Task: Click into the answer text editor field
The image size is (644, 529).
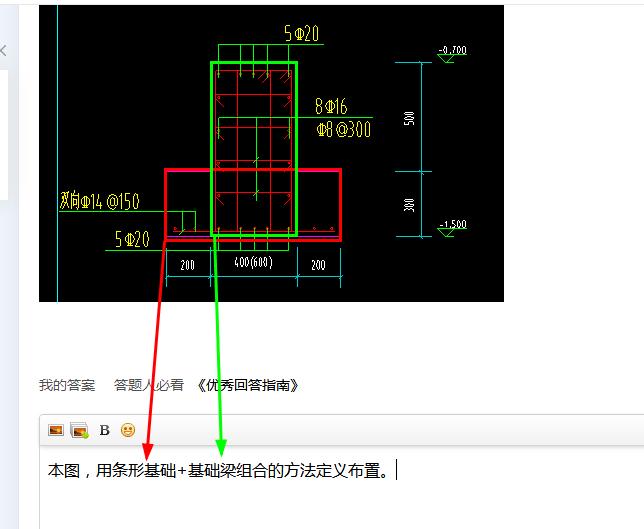Action: click(x=342, y=487)
